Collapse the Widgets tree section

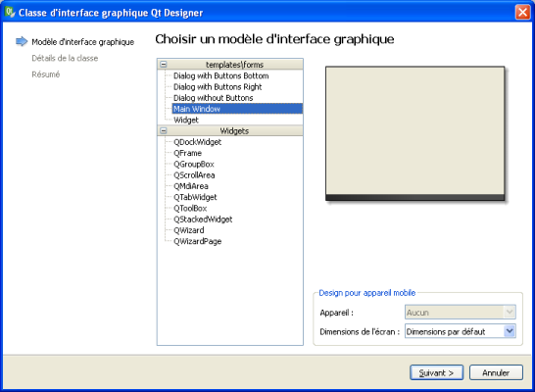pos(164,130)
